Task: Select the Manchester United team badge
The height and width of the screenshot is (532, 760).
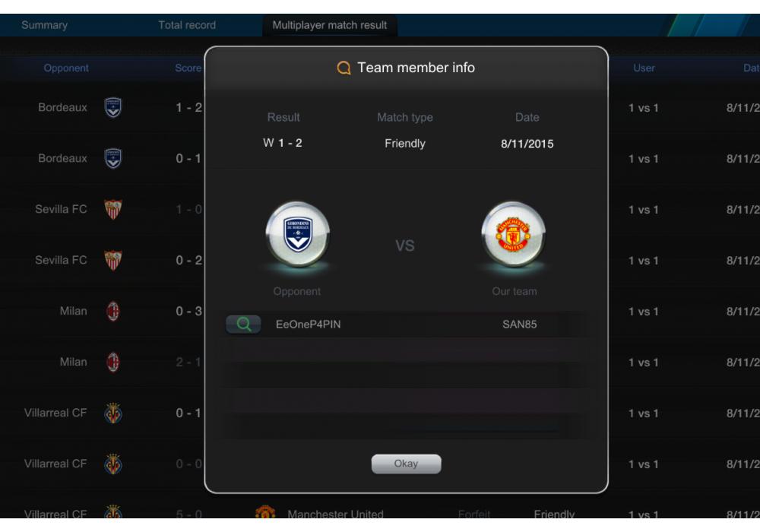Action: 513,234
